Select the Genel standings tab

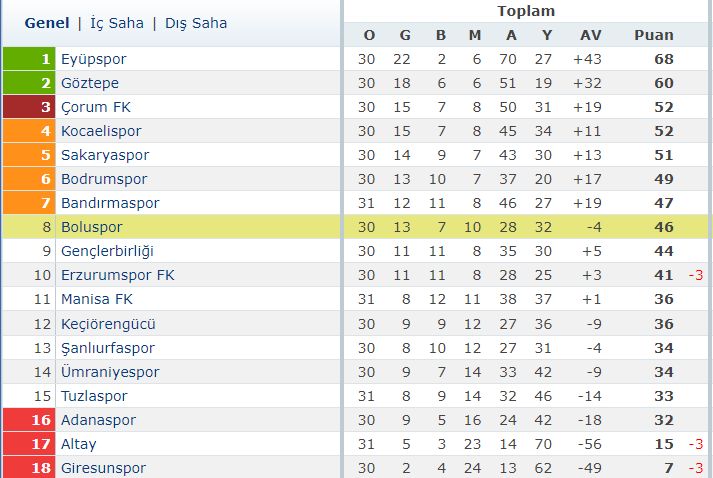[x=47, y=23]
